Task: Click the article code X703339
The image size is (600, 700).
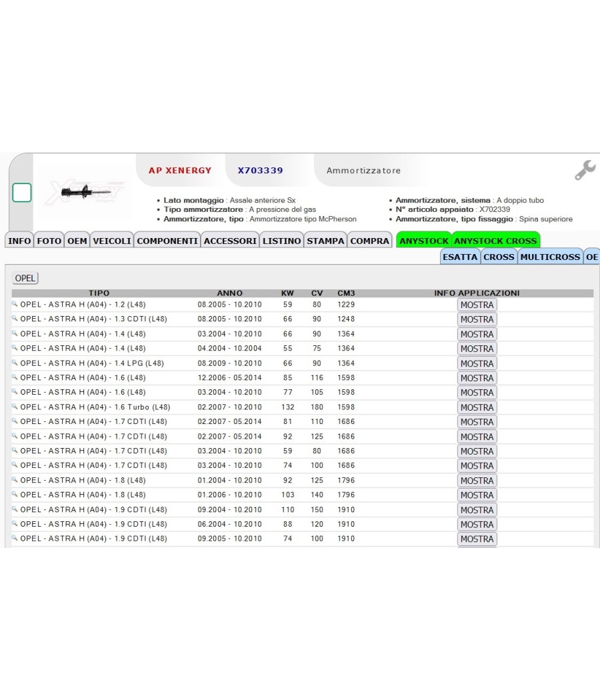Action: tap(260, 171)
